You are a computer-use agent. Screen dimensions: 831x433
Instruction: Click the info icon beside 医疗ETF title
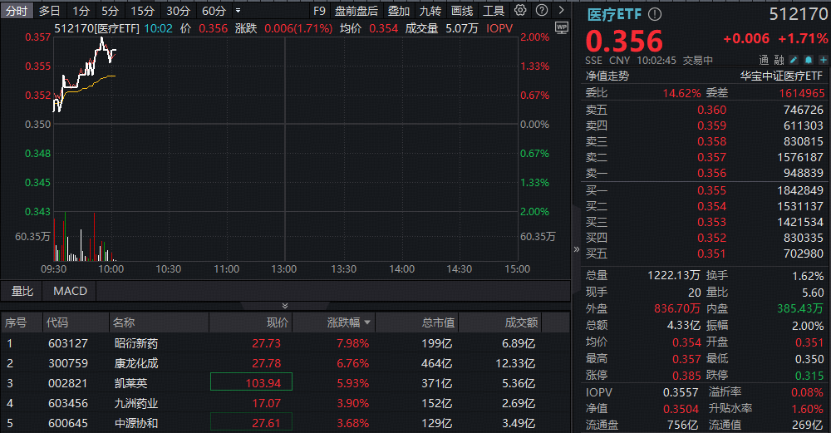(655, 15)
